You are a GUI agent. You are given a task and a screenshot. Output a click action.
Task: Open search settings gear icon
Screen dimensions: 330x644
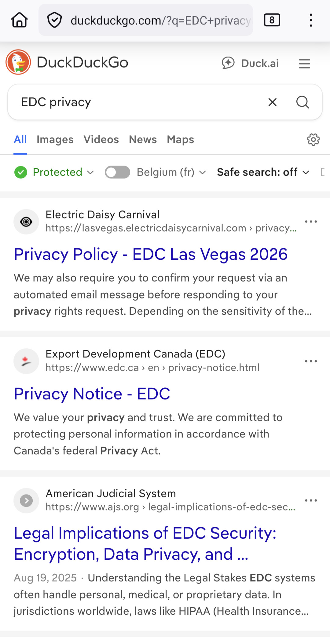[x=313, y=140]
